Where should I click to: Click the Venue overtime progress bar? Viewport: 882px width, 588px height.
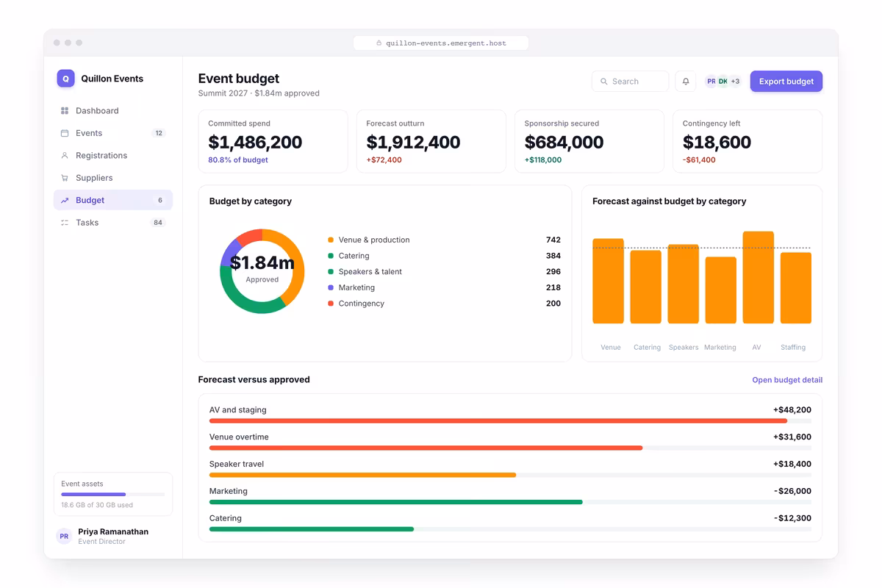510,448
